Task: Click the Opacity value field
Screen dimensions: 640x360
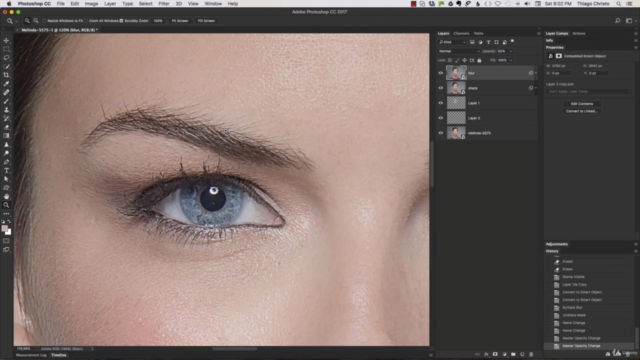Action: pos(502,51)
